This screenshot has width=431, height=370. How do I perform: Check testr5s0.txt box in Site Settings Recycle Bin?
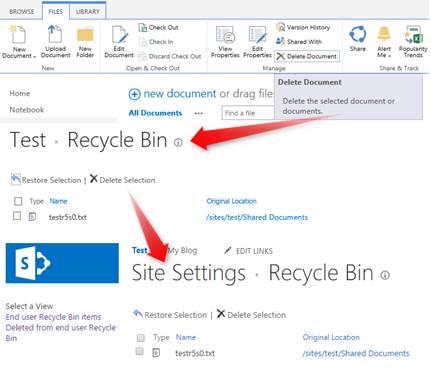(140, 351)
